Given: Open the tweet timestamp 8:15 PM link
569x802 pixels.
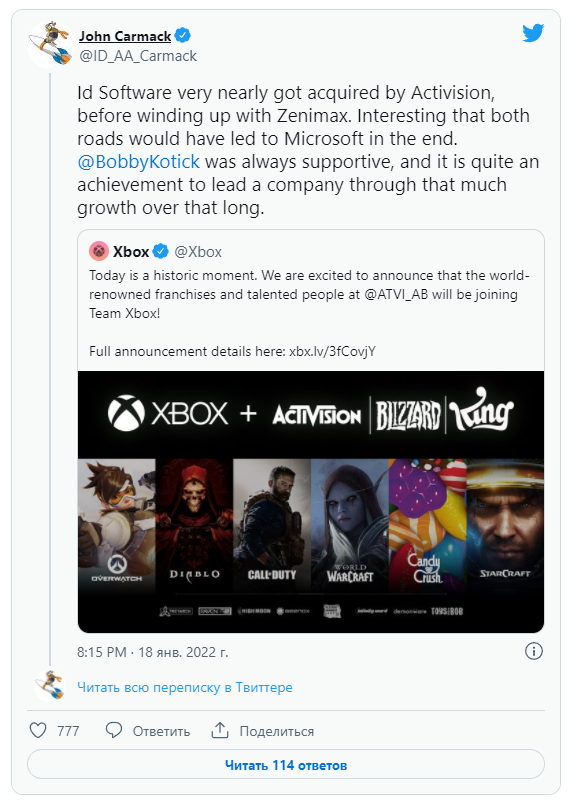Looking at the screenshot, I should [152, 652].
